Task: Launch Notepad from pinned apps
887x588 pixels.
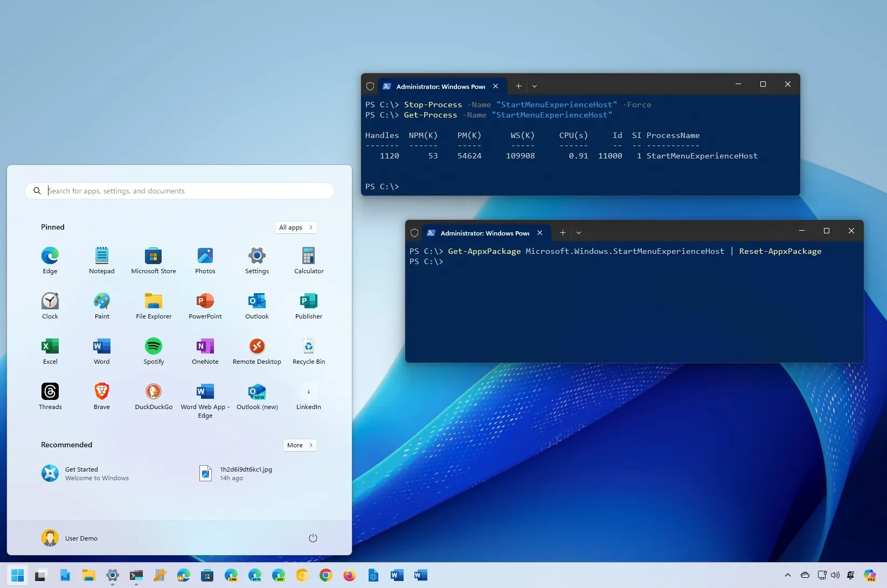Action: coord(102,260)
